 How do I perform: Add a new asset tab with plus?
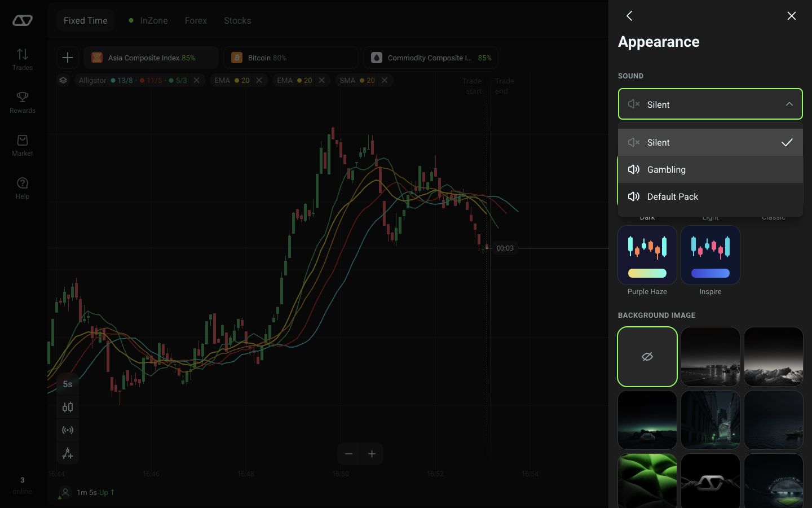pyautogui.click(x=68, y=58)
